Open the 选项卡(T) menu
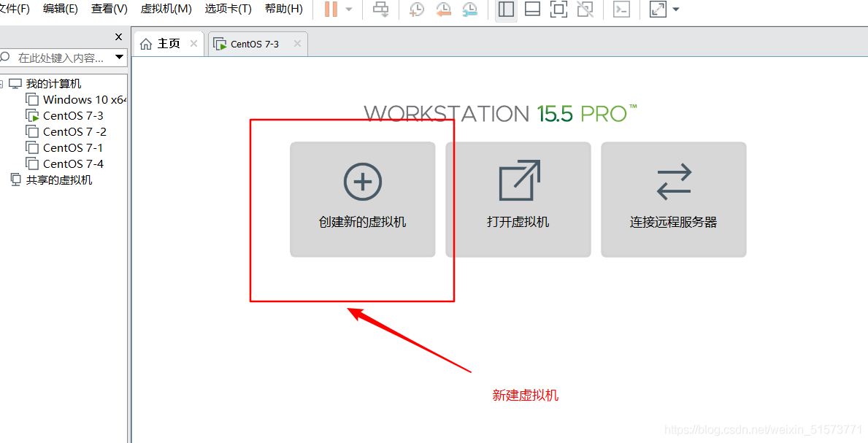Viewport: 868px width, 443px height. 228,9
